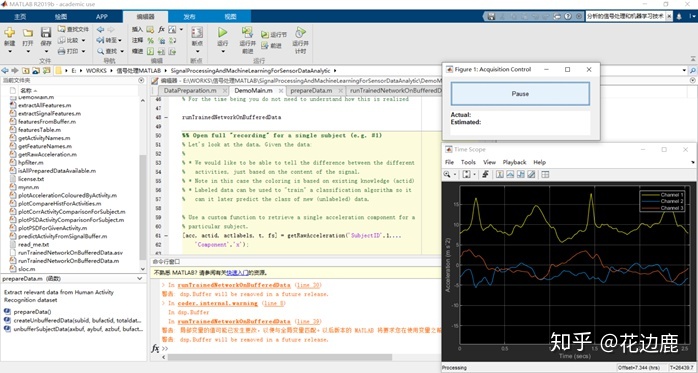Run the script with green Run (运行) icon

point(222,32)
